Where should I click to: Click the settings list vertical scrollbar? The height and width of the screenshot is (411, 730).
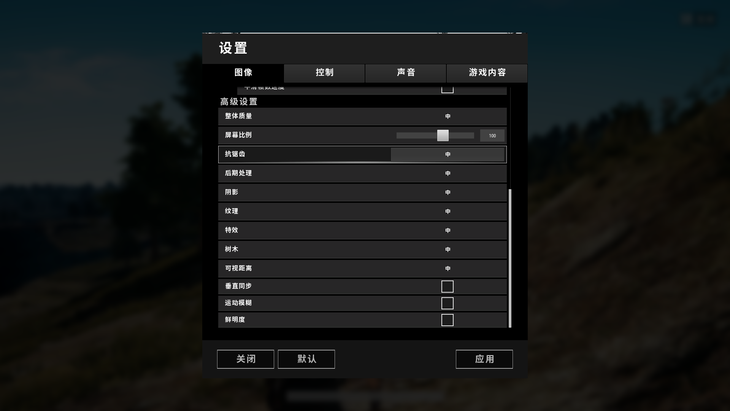point(510,258)
